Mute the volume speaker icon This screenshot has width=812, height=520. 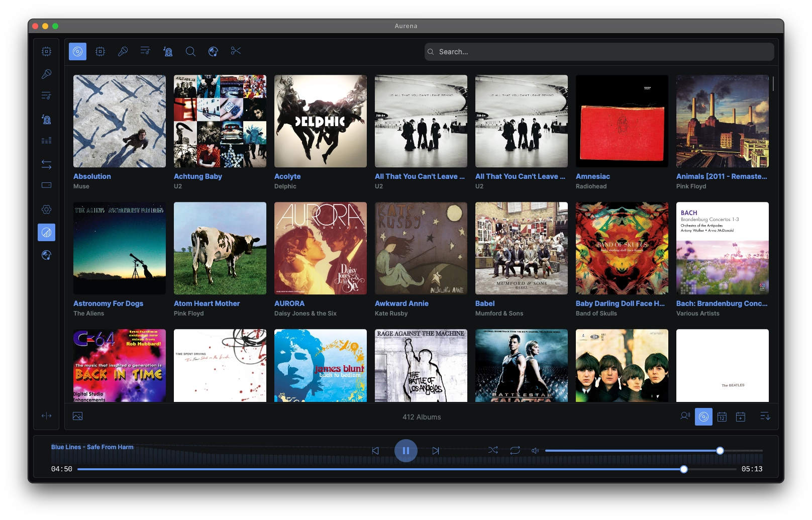coord(535,451)
